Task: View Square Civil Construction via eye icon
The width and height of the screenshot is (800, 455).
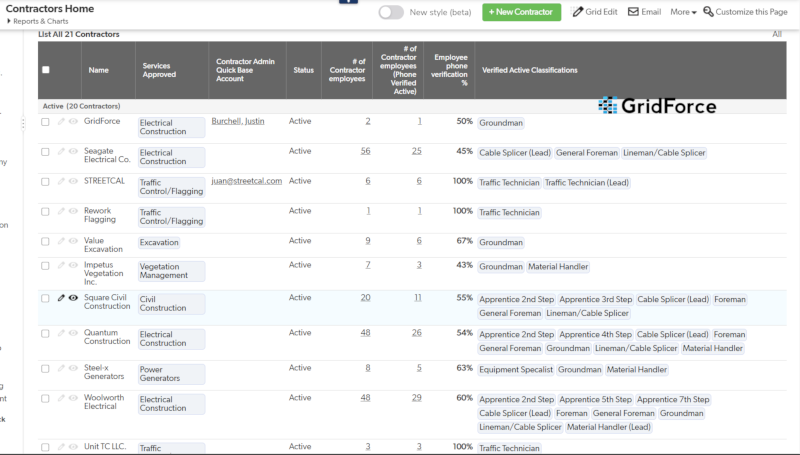Action: 73,298
